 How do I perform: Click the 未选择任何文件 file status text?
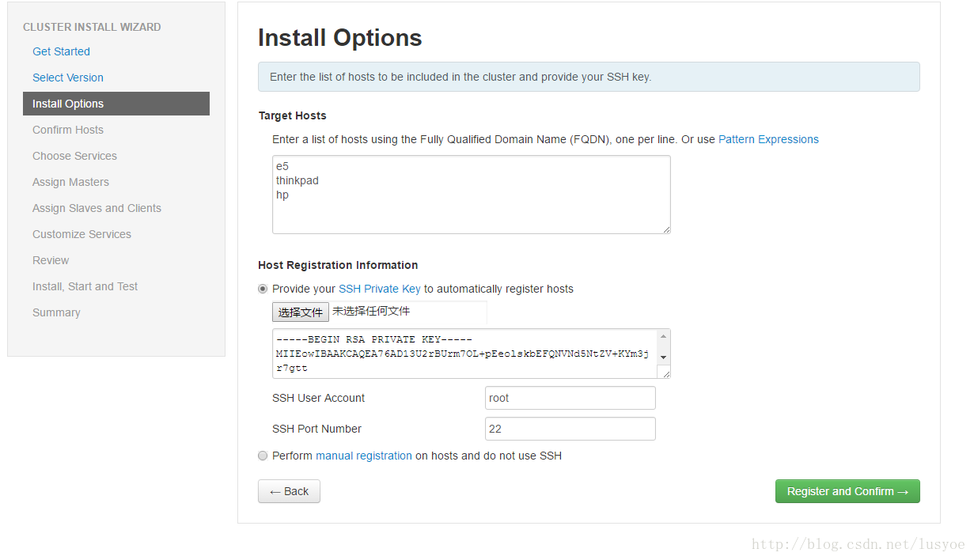pos(371,312)
